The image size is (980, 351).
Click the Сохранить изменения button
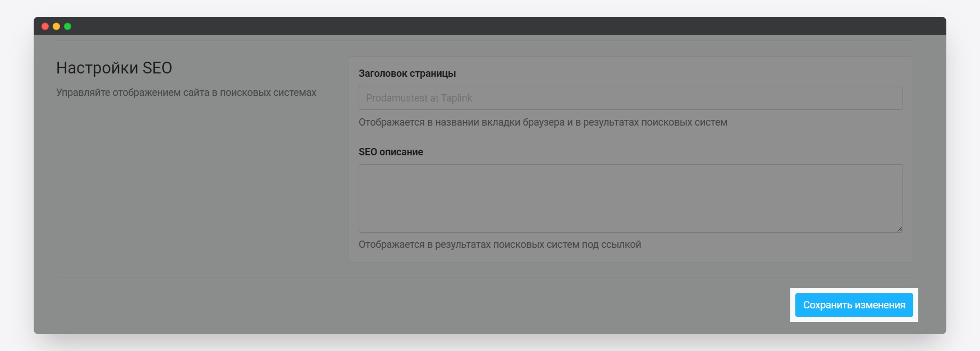(854, 305)
